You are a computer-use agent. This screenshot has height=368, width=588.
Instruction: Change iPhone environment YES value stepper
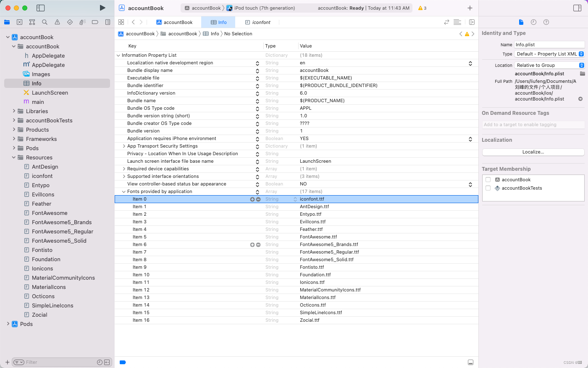(470, 139)
